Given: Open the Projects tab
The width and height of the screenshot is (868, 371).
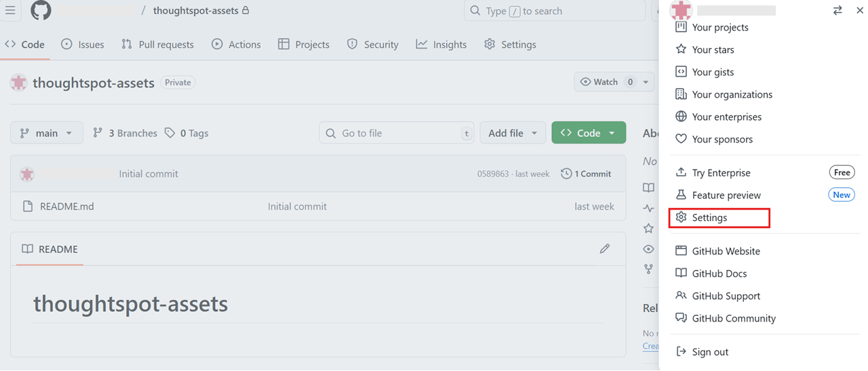Looking at the screenshot, I should (304, 44).
